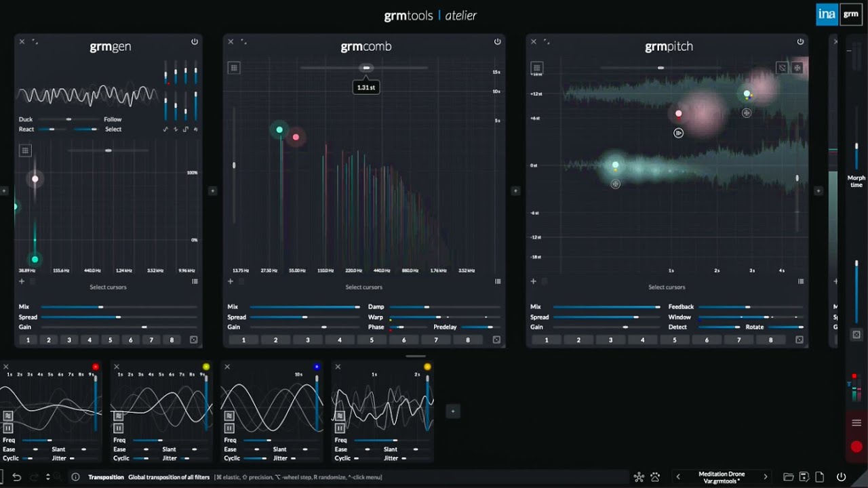Insert module between grmcomb and grmpitch
This screenshot has width=868, height=488.
515,191
